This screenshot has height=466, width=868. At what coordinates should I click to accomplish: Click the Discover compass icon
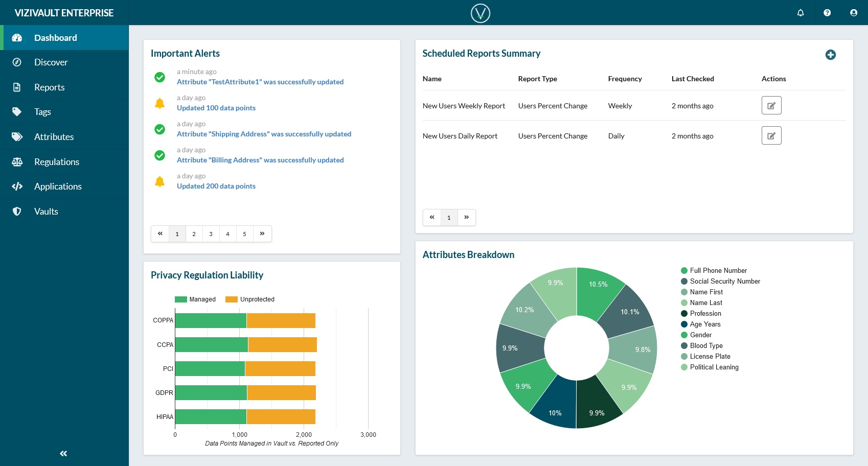17,62
